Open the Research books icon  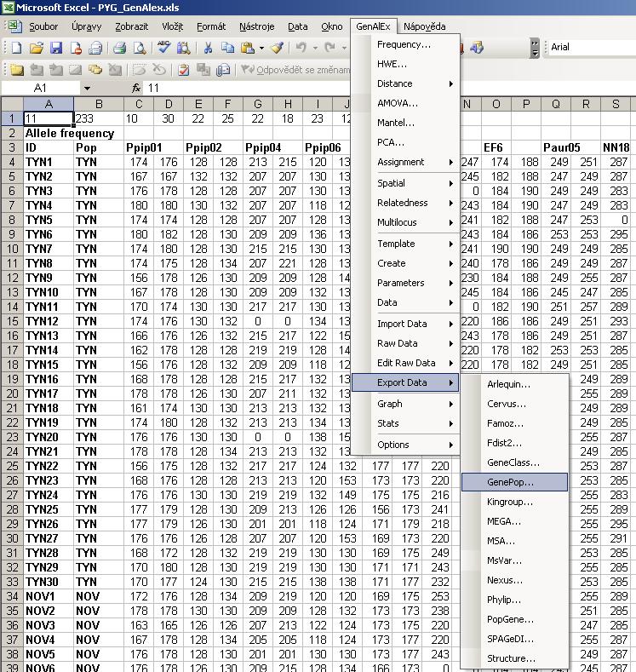click(183, 48)
